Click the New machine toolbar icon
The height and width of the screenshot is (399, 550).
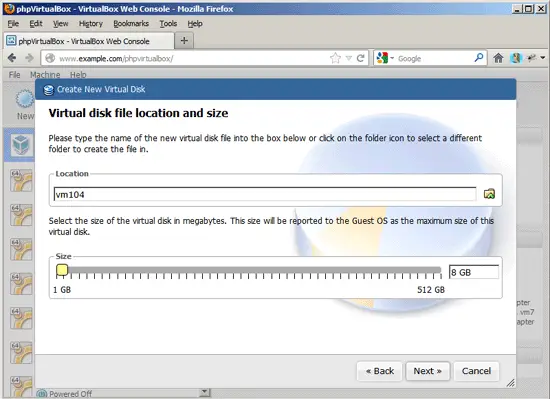[x=25, y=104]
